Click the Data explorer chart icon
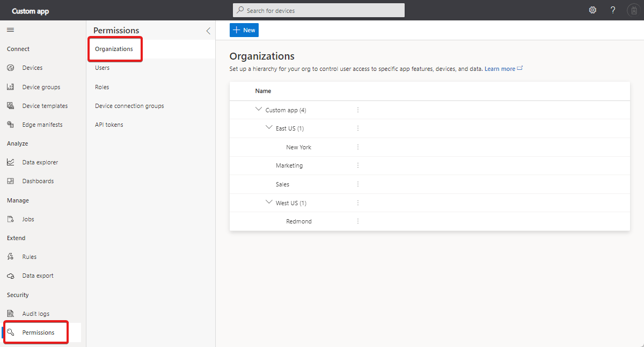 click(x=10, y=162)
